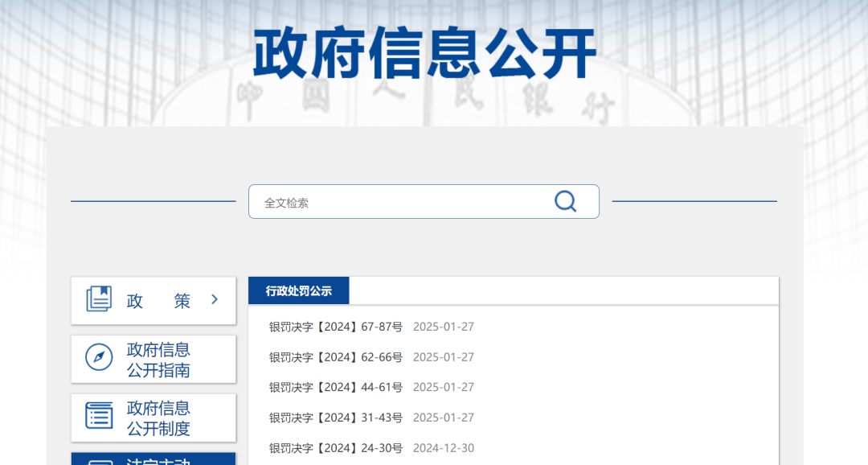Click the compass icon for 政府信息公开指南
This screenshot has width=868, height=465.
99,357
